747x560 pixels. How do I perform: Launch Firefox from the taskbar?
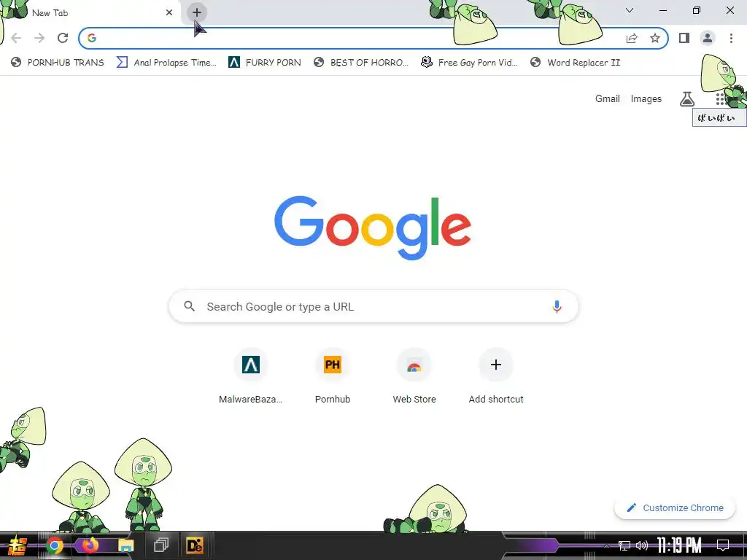point(90,545)
